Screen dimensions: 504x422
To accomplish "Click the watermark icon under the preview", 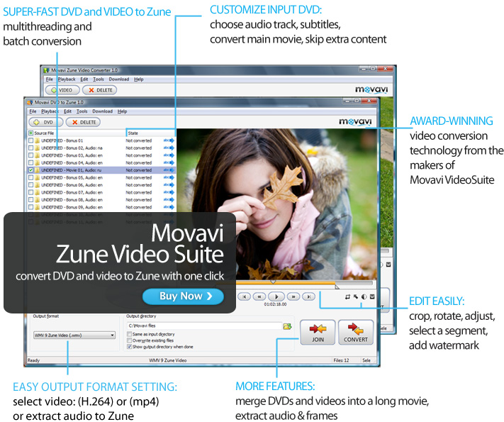I will pos(372,296).
